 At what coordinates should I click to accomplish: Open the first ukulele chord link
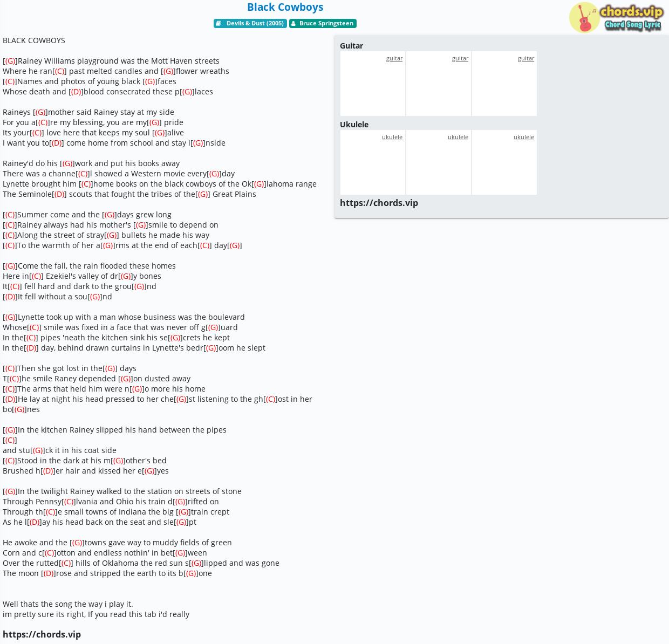click(x=392, y=137)
